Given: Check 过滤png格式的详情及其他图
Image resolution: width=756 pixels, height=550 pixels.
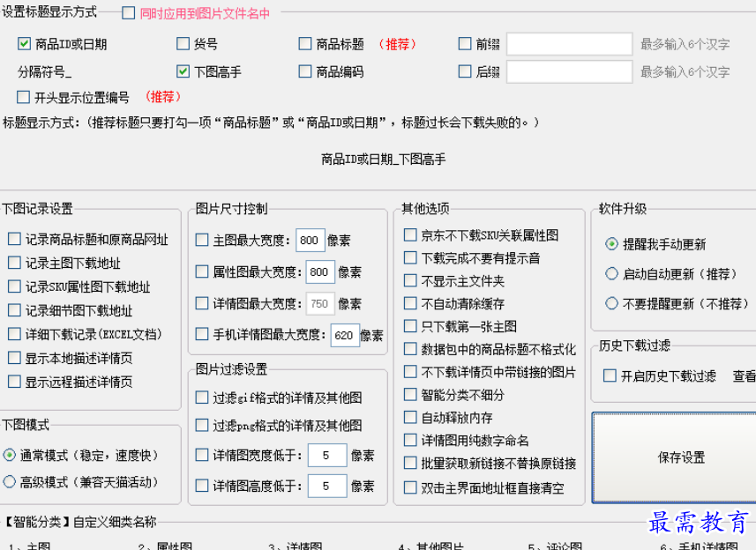Looking at the screenshot, I should coord(202,425).
